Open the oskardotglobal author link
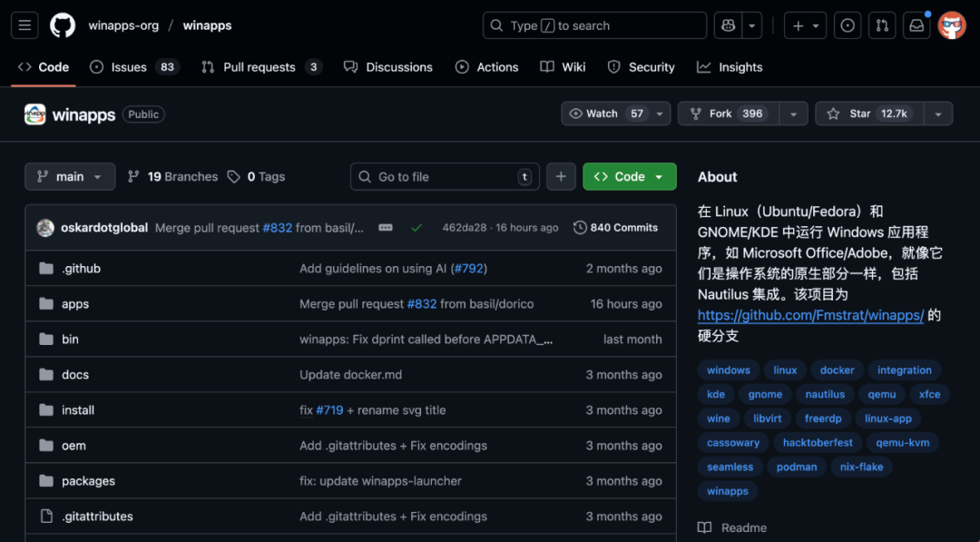Screen dimensions: 980x542 click(104, 228)
